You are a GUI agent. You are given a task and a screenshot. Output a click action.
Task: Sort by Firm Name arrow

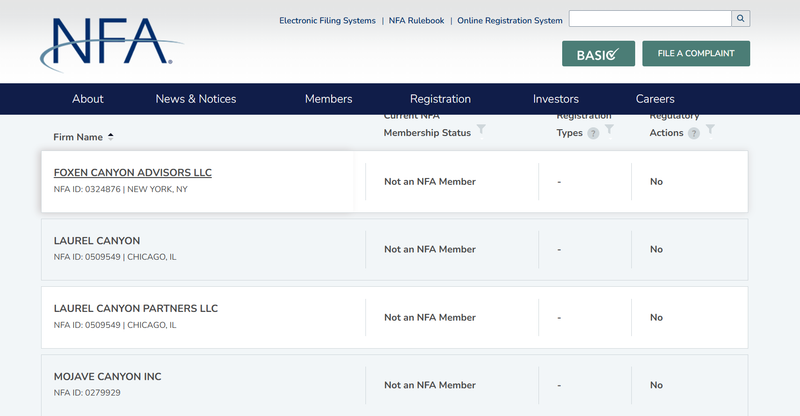[x=111, y=137]
